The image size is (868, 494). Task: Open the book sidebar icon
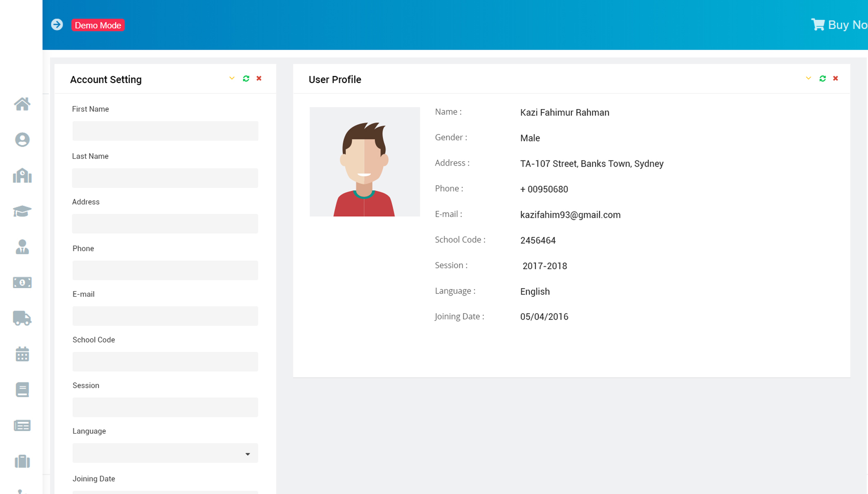pos(22,390)
